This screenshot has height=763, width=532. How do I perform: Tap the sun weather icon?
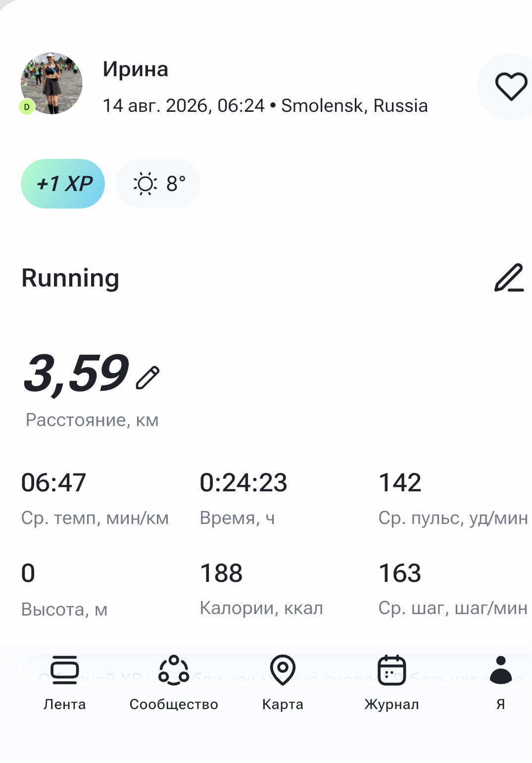coord(145,184)
